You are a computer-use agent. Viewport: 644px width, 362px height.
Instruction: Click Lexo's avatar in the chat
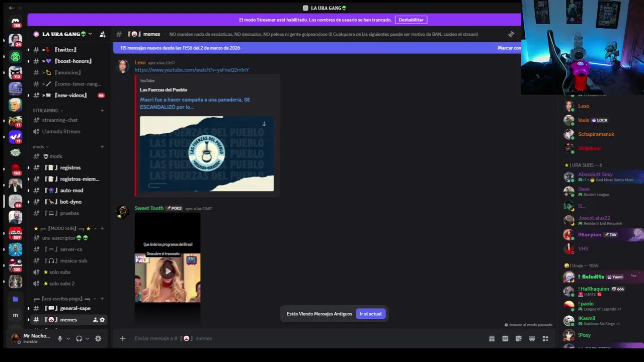click(x=122, y=66)
